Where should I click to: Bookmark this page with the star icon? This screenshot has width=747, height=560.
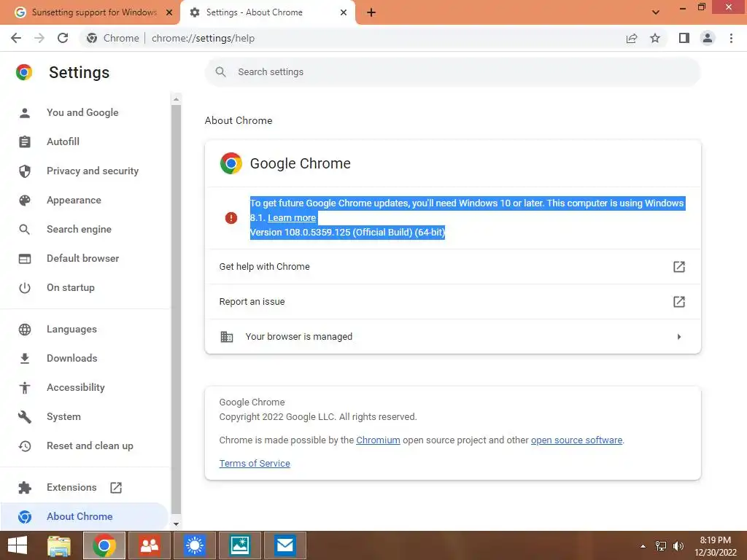(655, 38)
